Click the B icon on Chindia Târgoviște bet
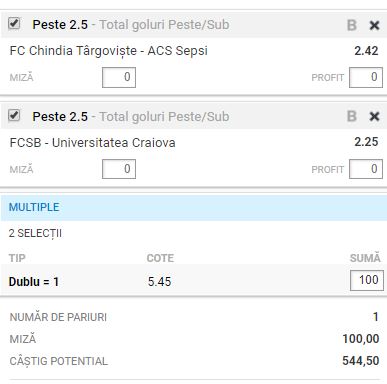This screenshot has height=384, width=387. click(352, 25)
